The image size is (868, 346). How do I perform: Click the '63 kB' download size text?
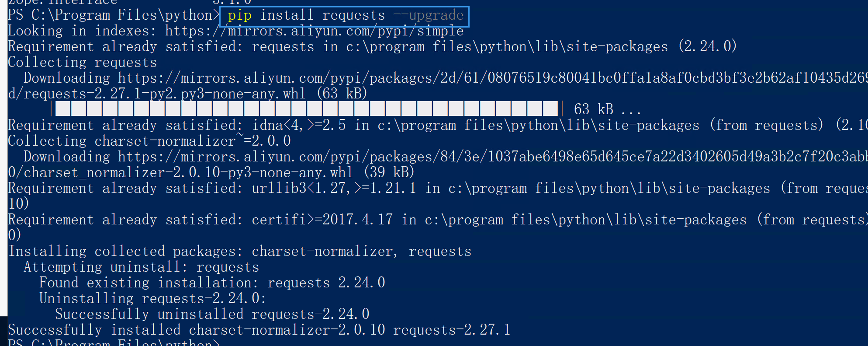pos(594,109)
